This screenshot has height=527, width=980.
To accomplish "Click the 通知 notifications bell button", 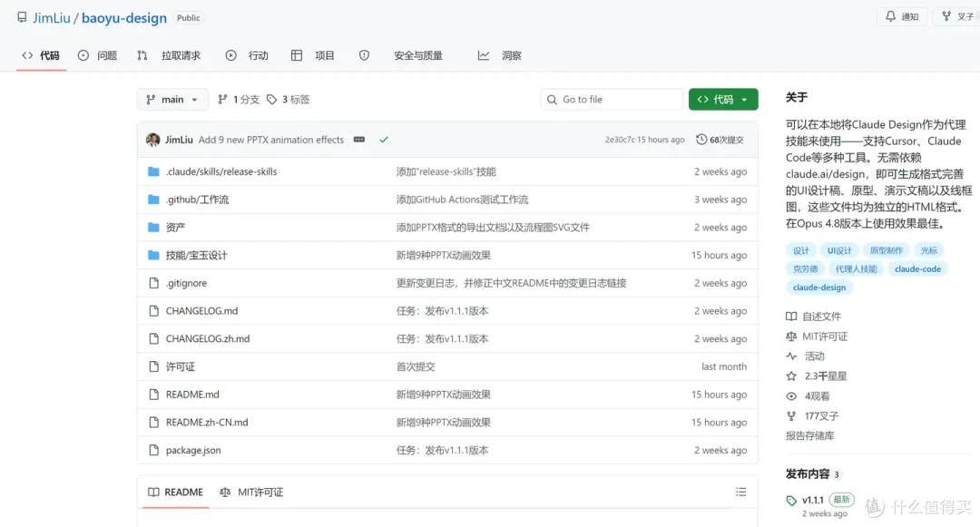I will coord(902,17).
